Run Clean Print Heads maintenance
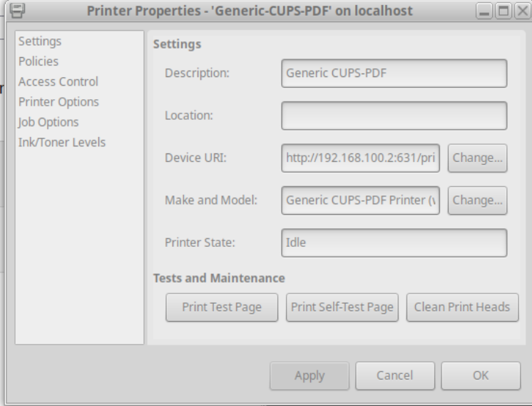The height and width of the screenshot is (406, 532). point(462,308)
